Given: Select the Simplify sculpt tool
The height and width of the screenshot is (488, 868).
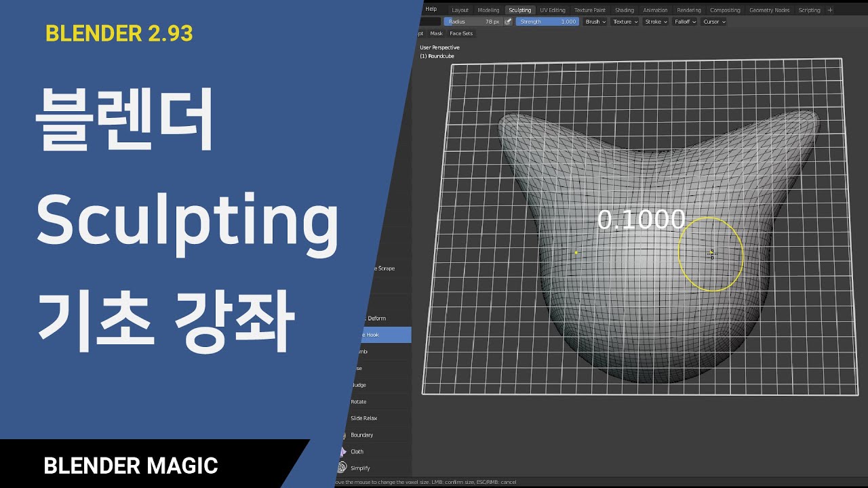Looking at the screenshot, I should (x=373, y=468).
